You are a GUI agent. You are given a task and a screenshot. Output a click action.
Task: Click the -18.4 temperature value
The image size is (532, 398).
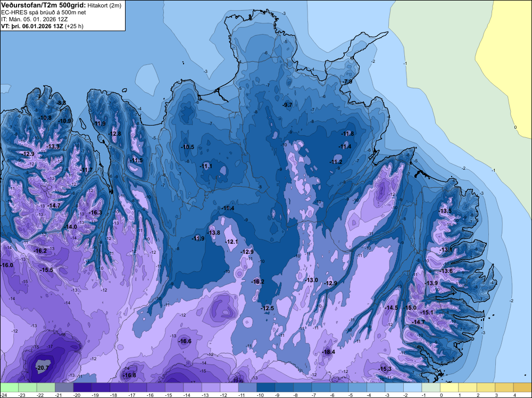point(328,352)
